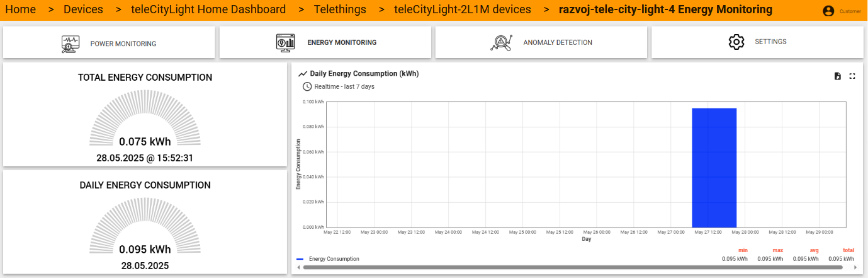Screen dimensions: 868x278
Task: Click the chart line icon beside the title
Action: (x=303, y=74)
